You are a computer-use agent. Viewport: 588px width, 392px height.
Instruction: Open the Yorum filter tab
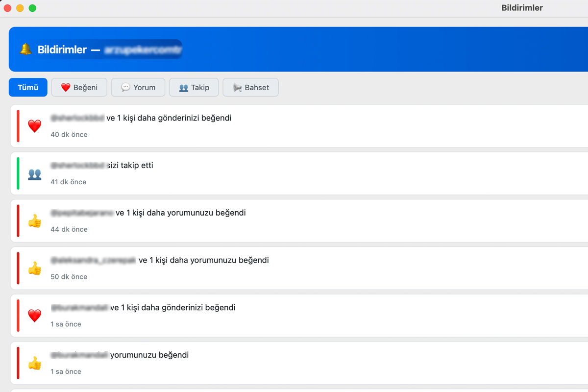point(138,88)
